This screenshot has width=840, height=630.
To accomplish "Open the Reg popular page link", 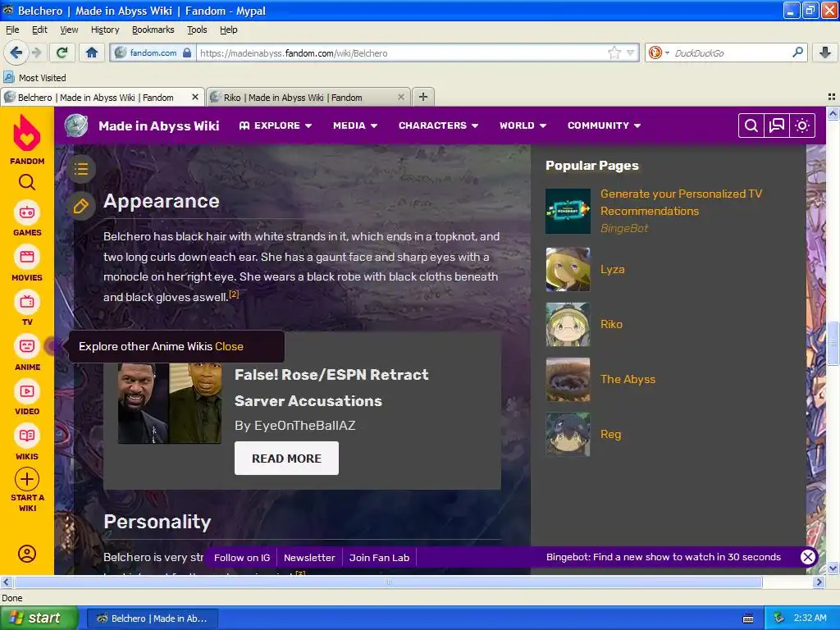I will coord(610,434).
